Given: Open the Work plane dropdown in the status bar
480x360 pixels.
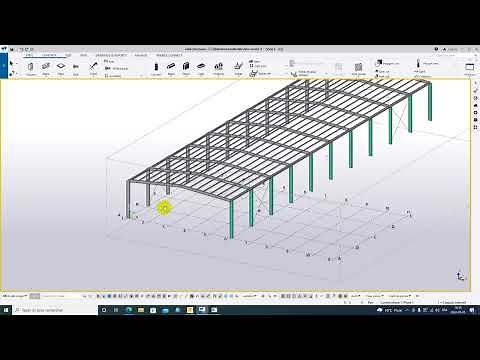Looking at the screenshot, I should [15, 296].
